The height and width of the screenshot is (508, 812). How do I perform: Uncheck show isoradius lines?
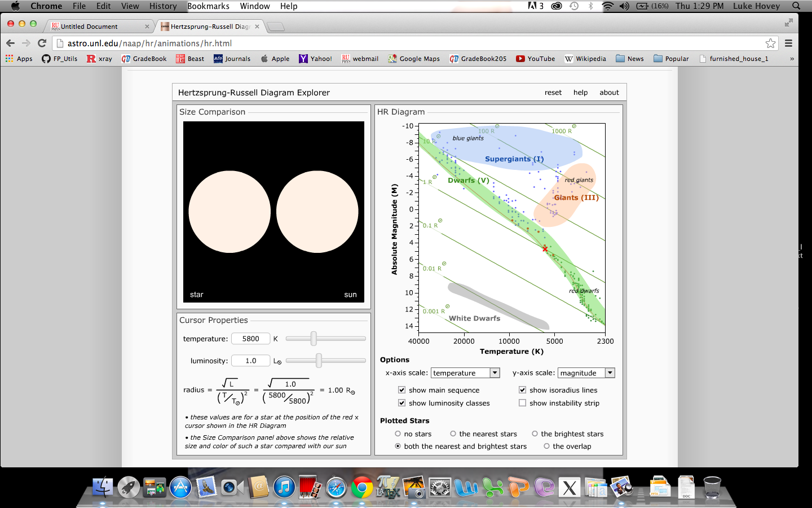tap(522, 390)
